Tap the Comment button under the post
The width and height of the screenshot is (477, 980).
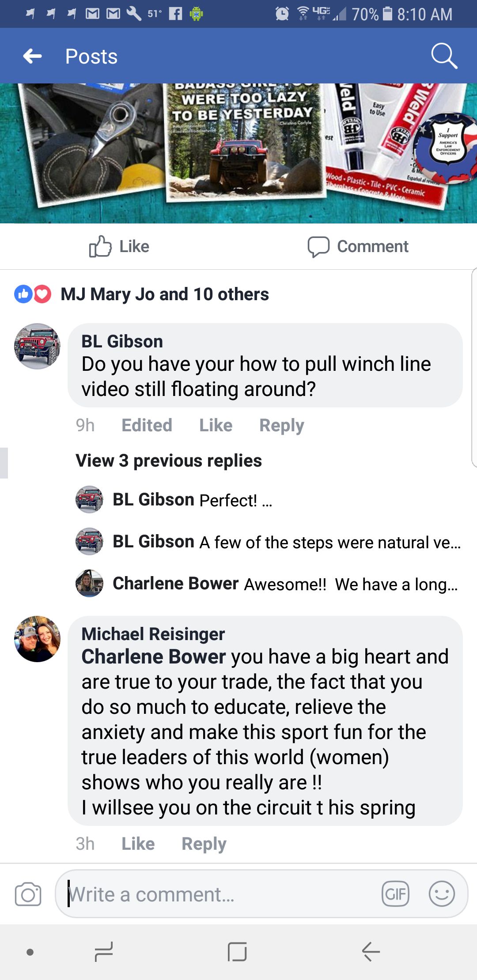358,246
